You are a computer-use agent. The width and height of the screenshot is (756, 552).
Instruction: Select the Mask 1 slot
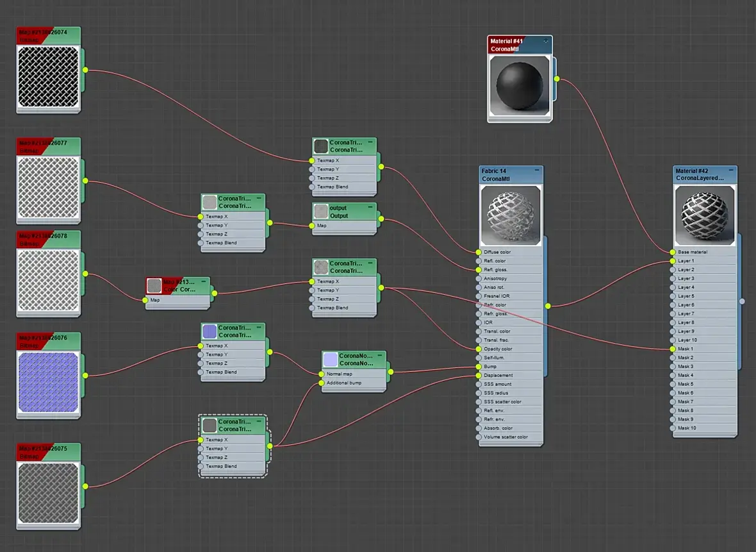click(x=704, y=349)
